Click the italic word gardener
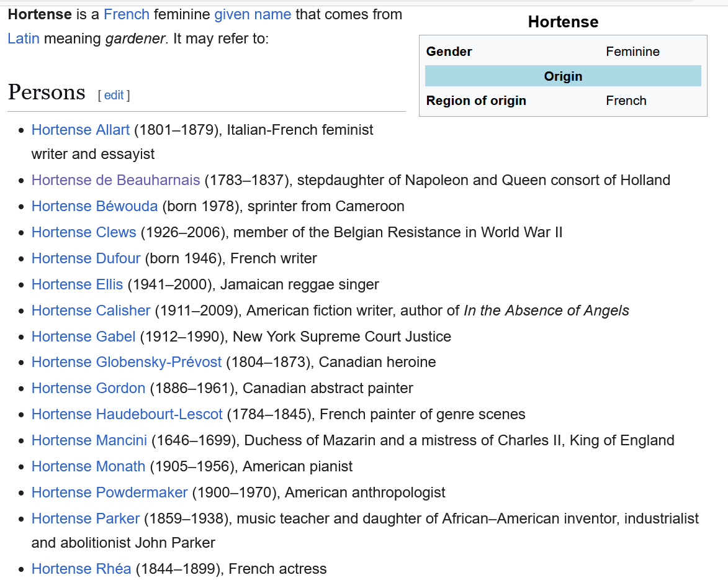 tap(135, 39)
